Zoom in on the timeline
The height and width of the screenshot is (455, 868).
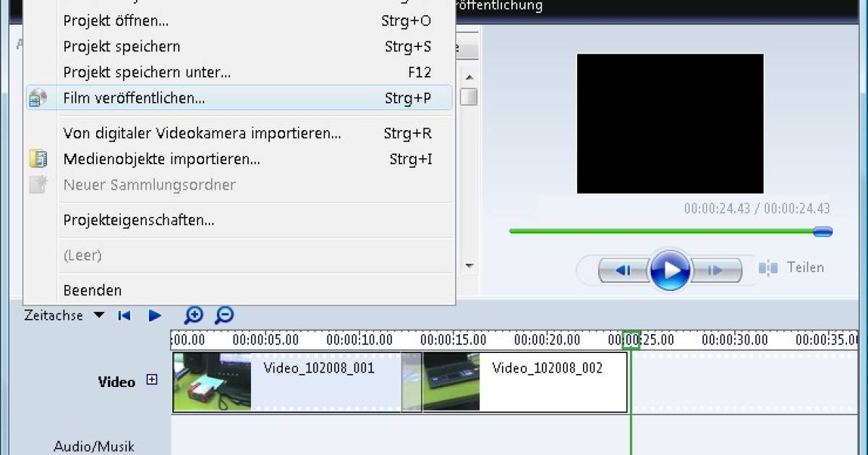[x=193, y=315]
